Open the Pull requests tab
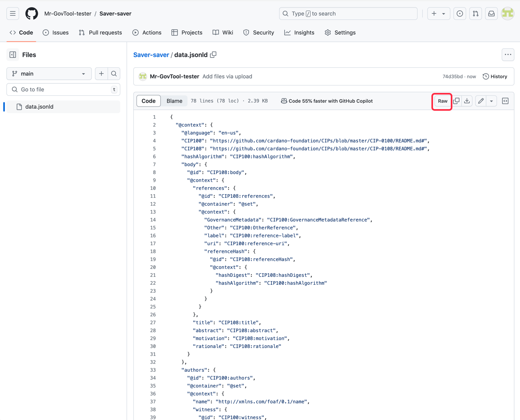Viewport: 520px width, 420px height. pyautogui.click(x=100, y=32)
